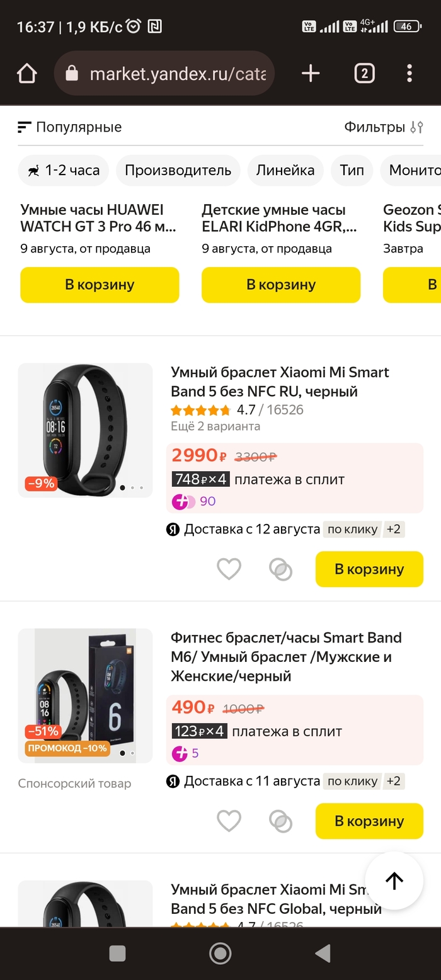Open the browser three-dot menu

(409, 74)
